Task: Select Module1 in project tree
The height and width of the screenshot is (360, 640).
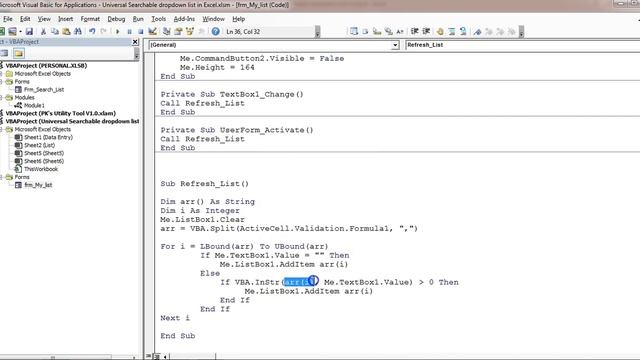Action: pos(34,105)
